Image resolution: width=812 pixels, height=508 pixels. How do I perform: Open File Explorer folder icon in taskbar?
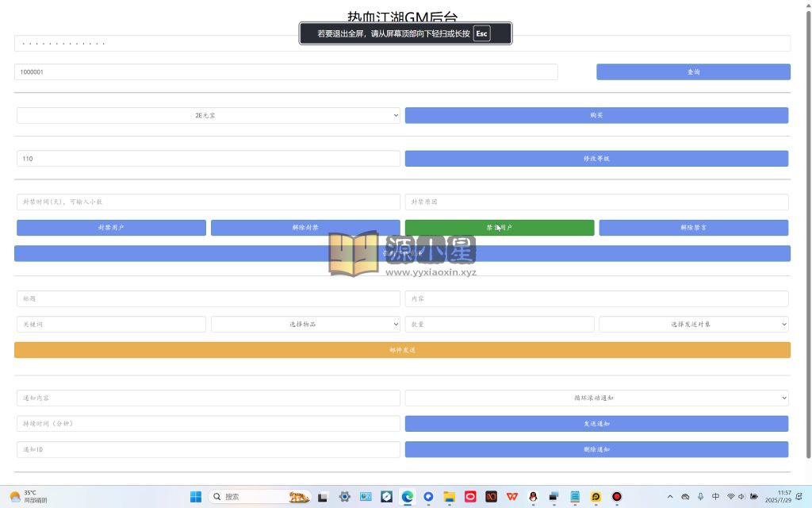click(x=449, y=497)
